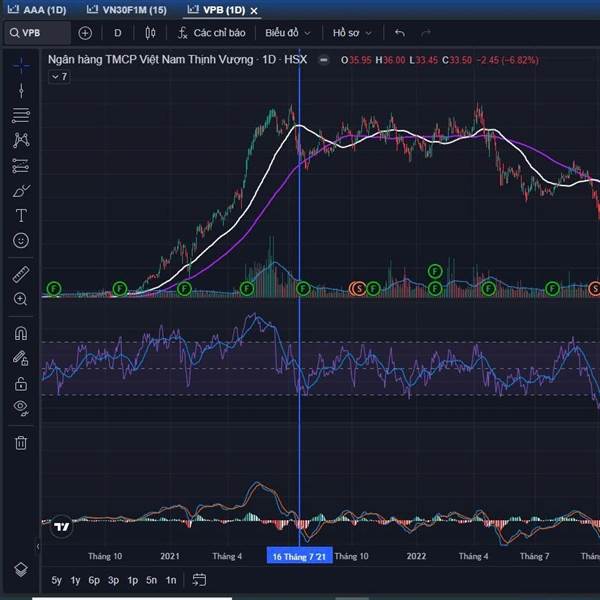Set range to 3p

[113, 580]
